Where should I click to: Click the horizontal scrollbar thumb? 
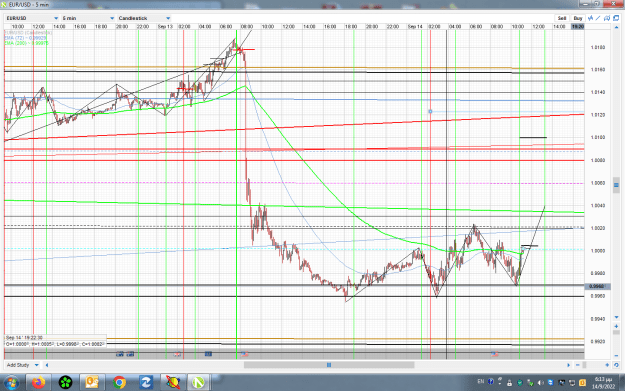[x=329, y=365]
